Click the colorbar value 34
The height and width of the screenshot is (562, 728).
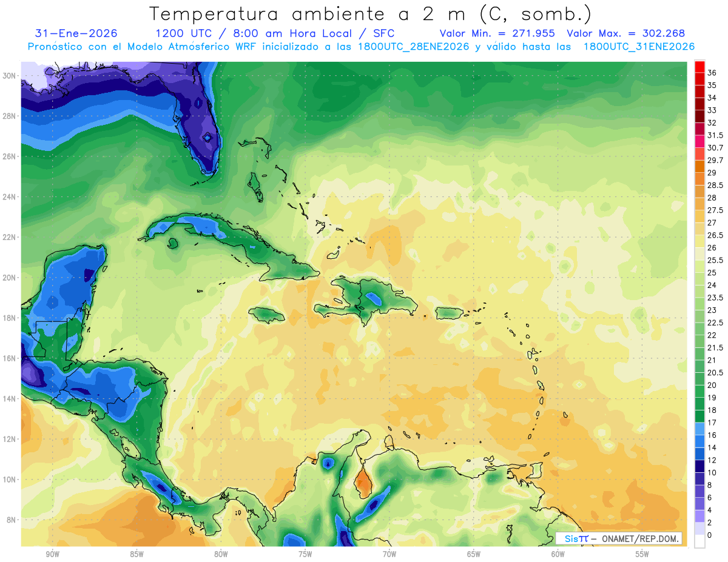pyautogui.click(x=712, y=98)
